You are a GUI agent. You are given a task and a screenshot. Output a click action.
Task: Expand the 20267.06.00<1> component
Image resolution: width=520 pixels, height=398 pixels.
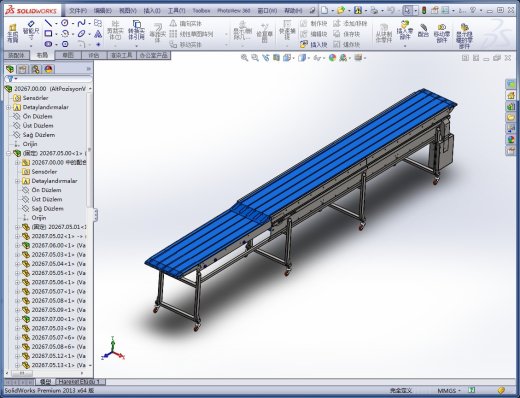tap(17, 245)
